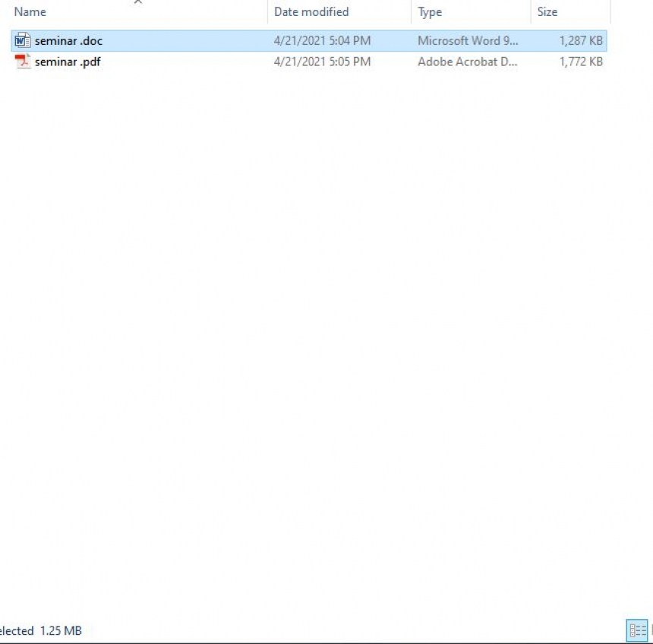Screen dimensions: 653x644
Task: Click date 4/21/2021 5:05 PM
Action: pyautogui.click(x=322, y=62)
